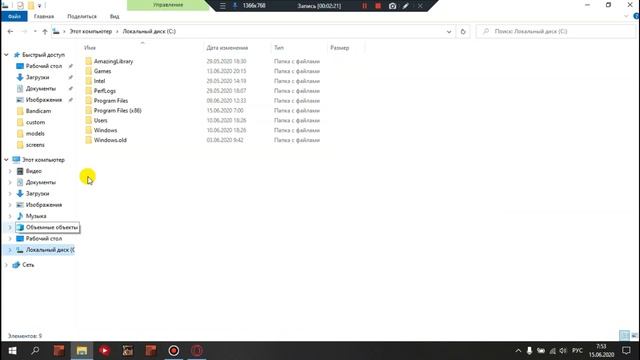
Task: Select the AmazingLibrary folder
Action: tap(113, 61)
